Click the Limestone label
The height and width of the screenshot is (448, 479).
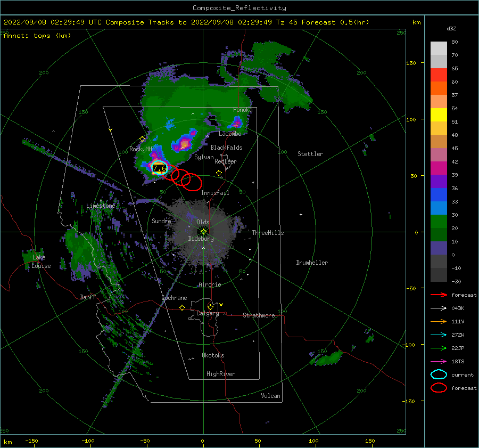[x=101, y=206]
